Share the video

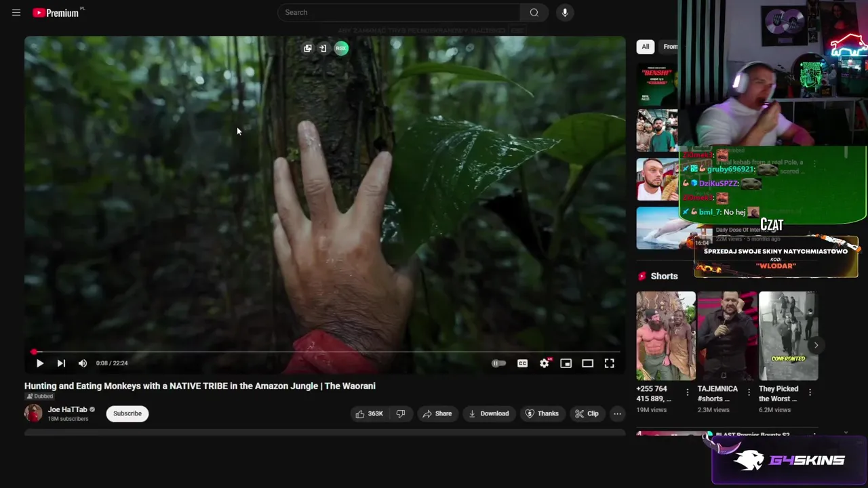tap(437, 413)
